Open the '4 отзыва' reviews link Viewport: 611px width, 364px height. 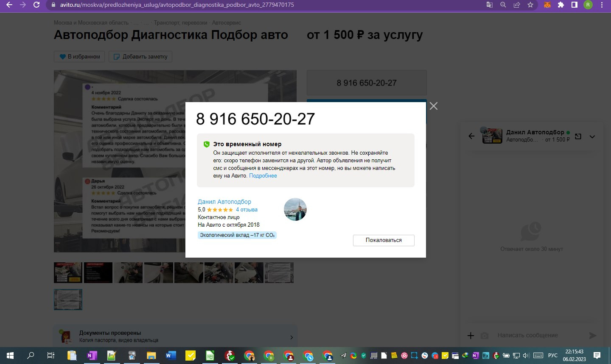coord(247,210)
